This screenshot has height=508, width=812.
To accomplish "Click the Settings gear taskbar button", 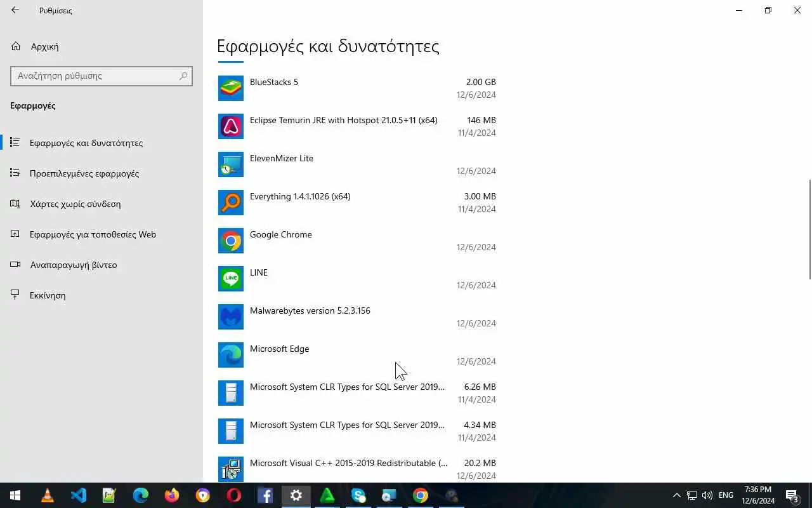I will pyautogui.click(x=296, y=495).
